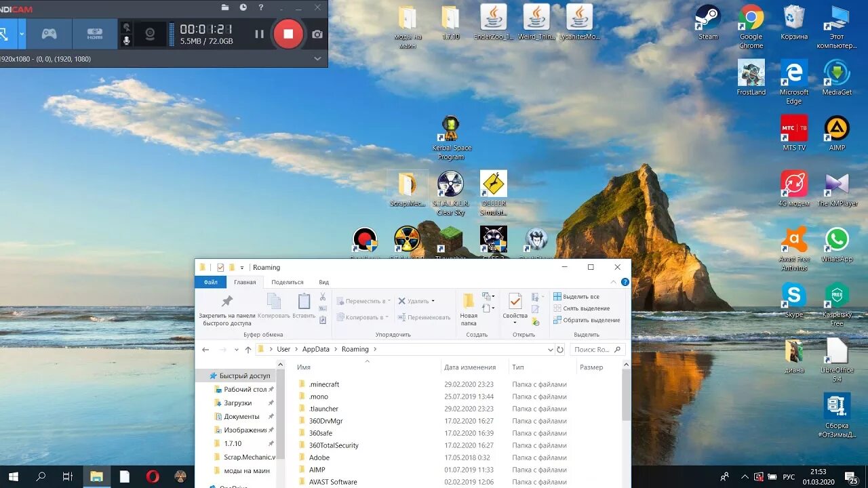Click Обратить выделение
Screen dimensions: 868x488
coord(586,320)
